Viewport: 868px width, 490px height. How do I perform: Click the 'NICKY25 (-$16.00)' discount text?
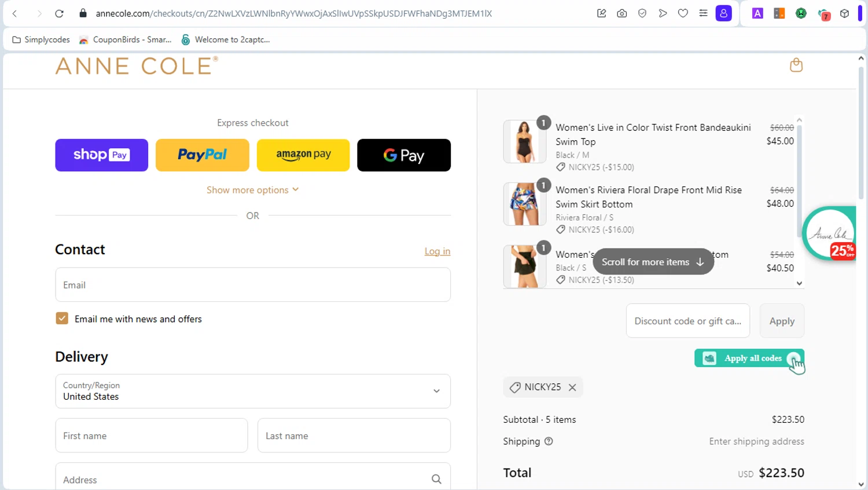(601, 230)
